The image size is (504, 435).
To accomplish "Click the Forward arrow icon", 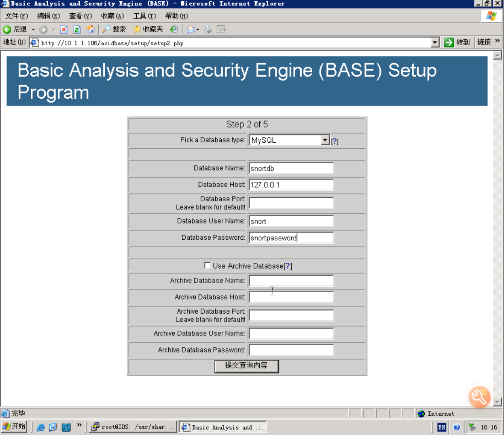I will pyautogui.click(x=43, y=30).
